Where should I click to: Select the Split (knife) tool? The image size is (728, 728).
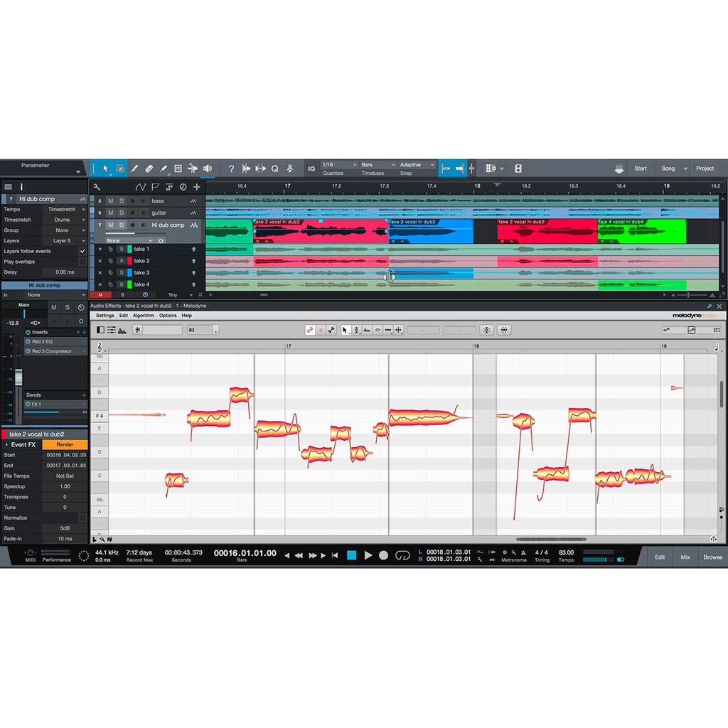point(134,168)
